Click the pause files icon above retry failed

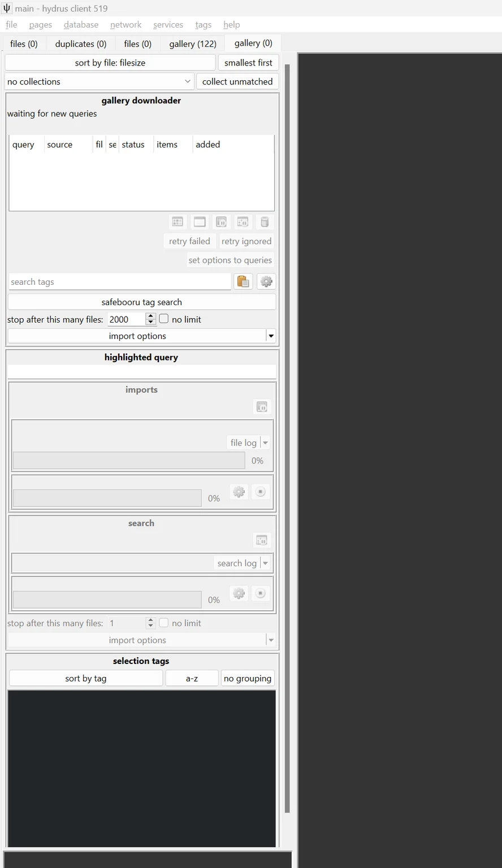(221, 222)
